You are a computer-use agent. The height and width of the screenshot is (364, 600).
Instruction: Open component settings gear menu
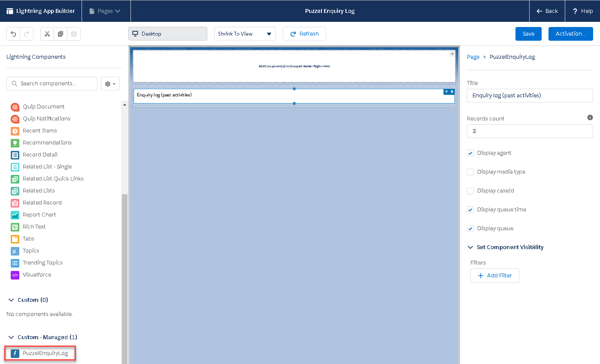pyautogui.click(x=110, y=84)
